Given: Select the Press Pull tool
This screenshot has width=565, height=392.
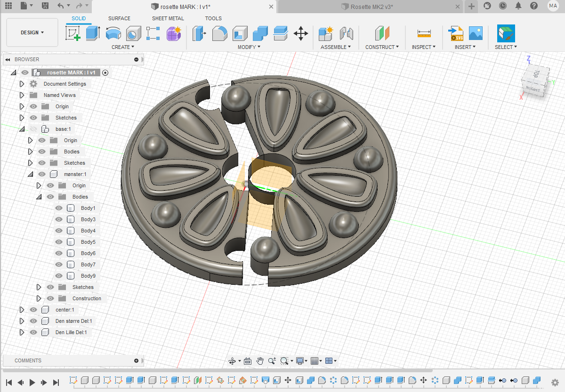Looking at the screenshot, I should point(200,33).
